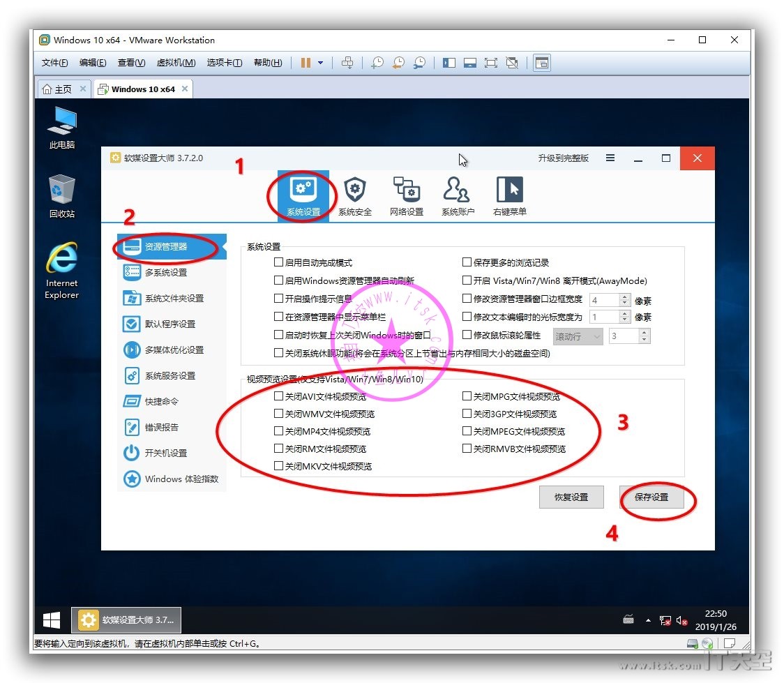The height and width of the screenshot is (683, 784).
Task: Select 系统文件夹设置 in the sidebar
Action: coord(172,299)
